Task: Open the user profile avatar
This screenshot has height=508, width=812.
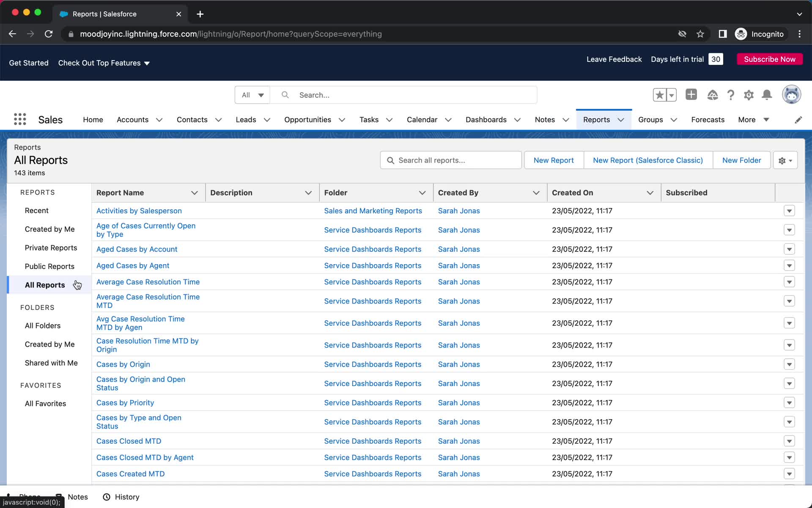Action: click(x=791, y=94)
